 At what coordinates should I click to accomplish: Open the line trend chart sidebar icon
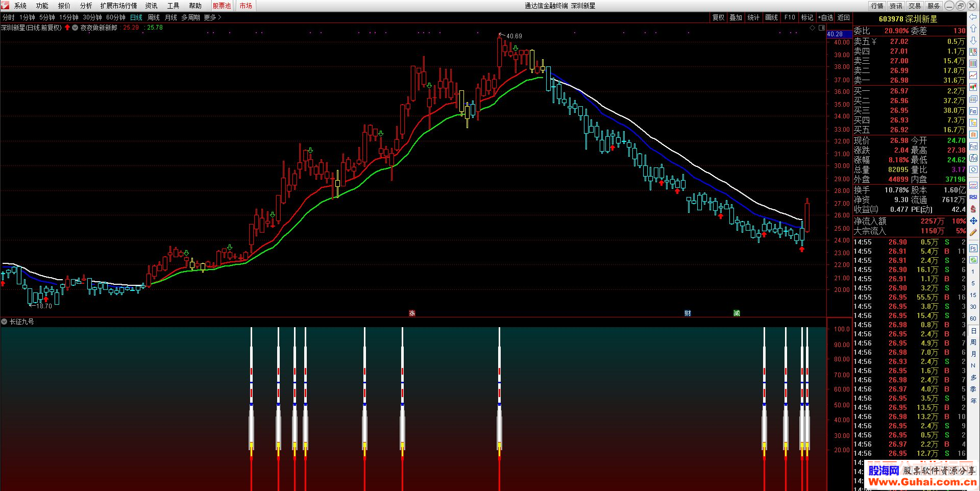point(973,75)
